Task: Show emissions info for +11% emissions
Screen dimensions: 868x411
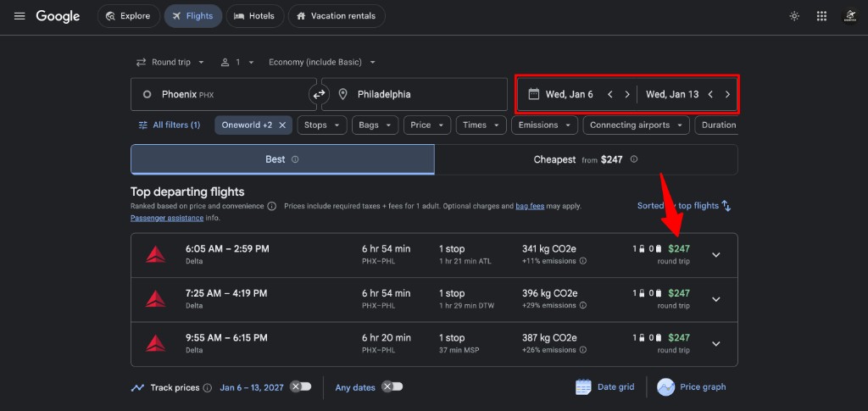Action: point(583,261)
